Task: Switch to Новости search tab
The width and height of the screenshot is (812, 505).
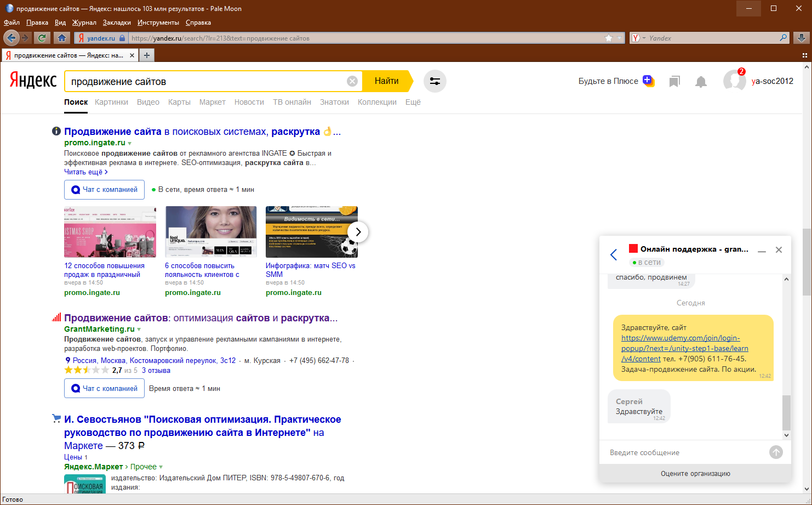Action: tap(249, 102)
